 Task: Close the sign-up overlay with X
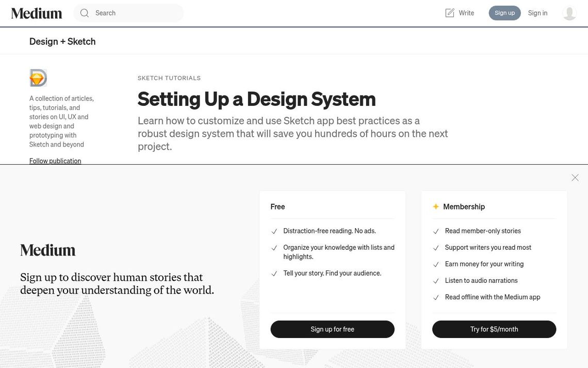pos(575,178)
